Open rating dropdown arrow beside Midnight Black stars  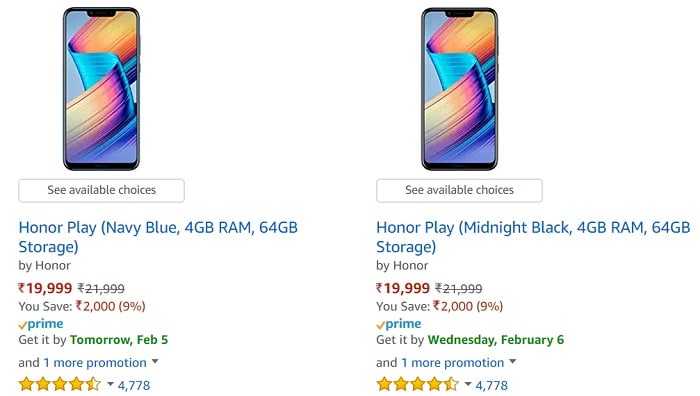click(x=468, y=384)
